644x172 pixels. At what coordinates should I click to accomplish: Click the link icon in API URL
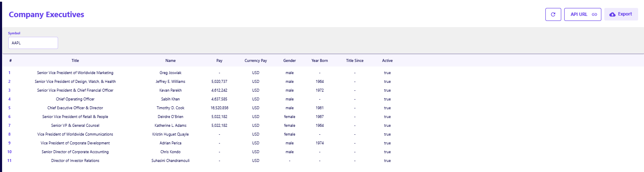tap(594, 14)
